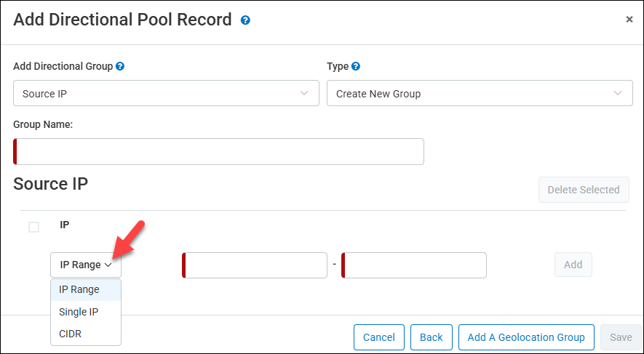Focus the Group Name text field

click(218, 151)
